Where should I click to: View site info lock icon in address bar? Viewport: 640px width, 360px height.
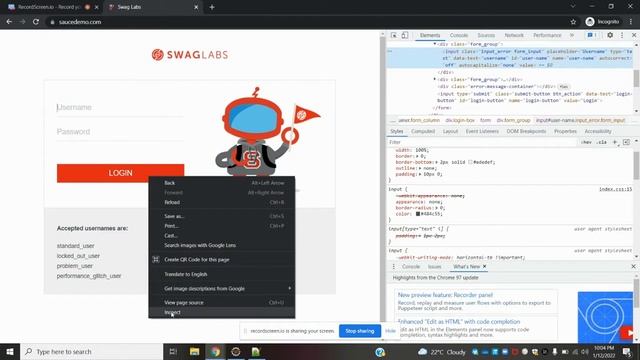52,22
